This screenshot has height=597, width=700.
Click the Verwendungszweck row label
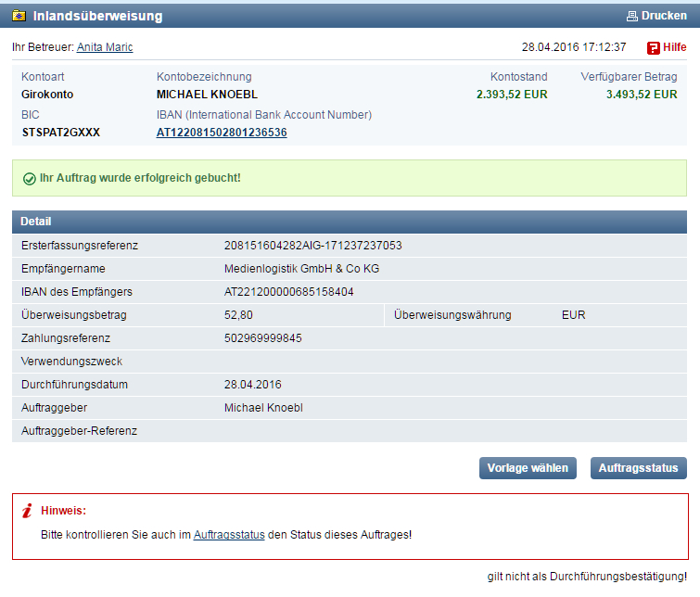click(x=71, y=362)
